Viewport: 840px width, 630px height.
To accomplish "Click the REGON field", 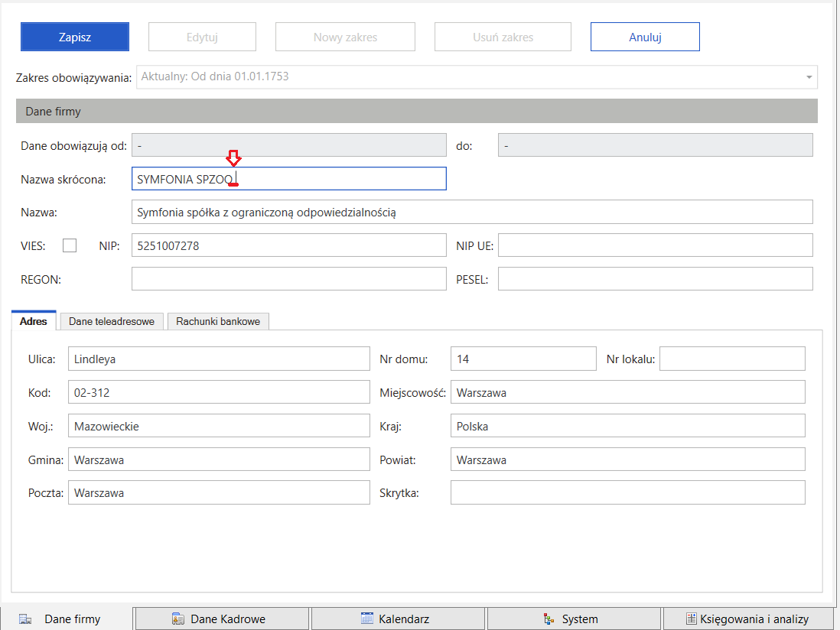I will click(x=288, y=279).
